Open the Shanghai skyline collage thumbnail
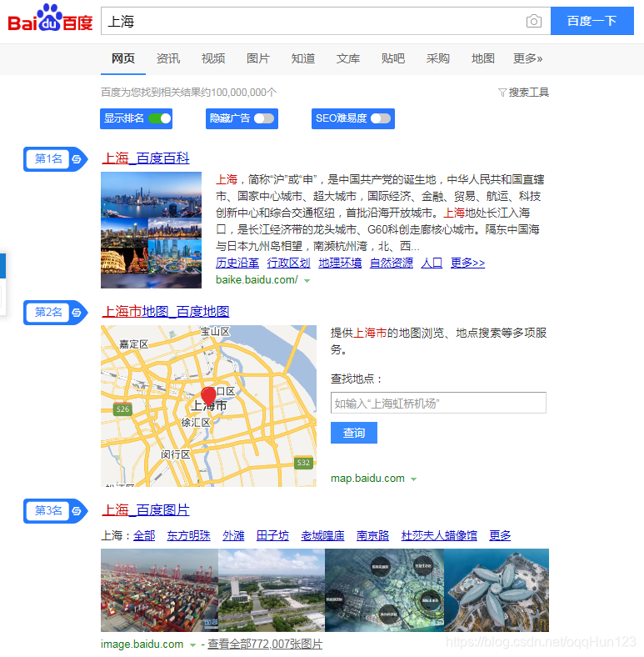Image resolution: width=644 pixels, height=657 pixels. click(151, 230)
